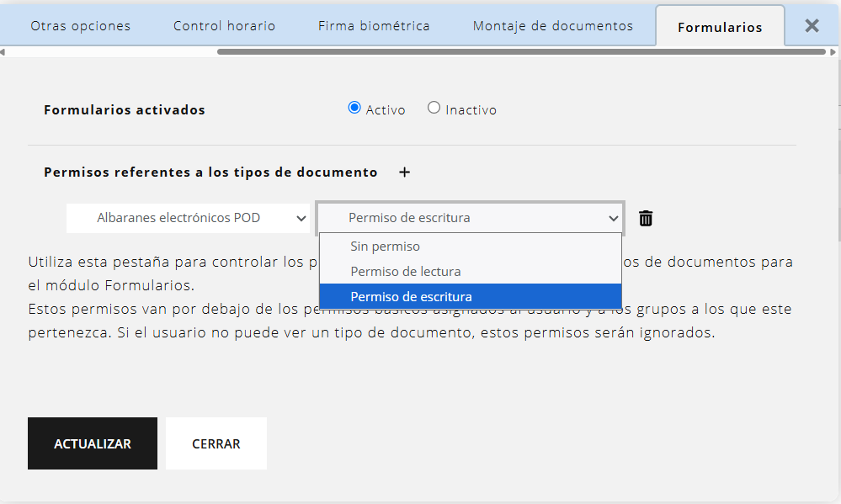Collapse the Permiso de escritura dropdown
This screenshot has height=504, width=841.
470,218
